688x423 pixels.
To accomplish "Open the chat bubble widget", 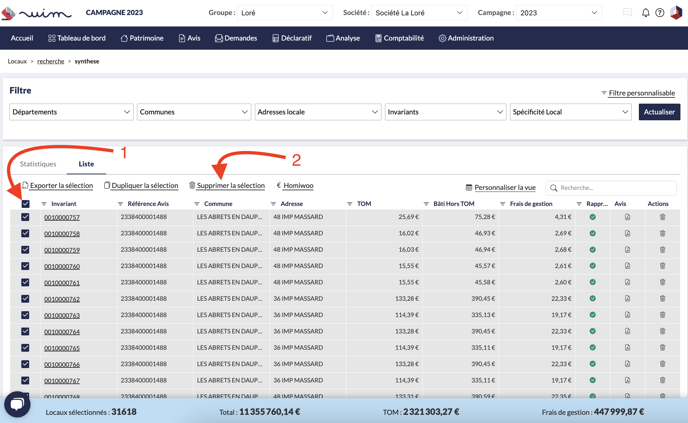I will (x=17, y=403).
